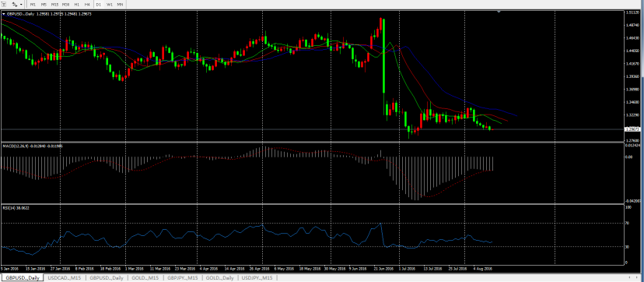Click triangle before GBPUSD Daily chart title
Viewport: 644px width, 282px height.
click(x=4, y=14)
